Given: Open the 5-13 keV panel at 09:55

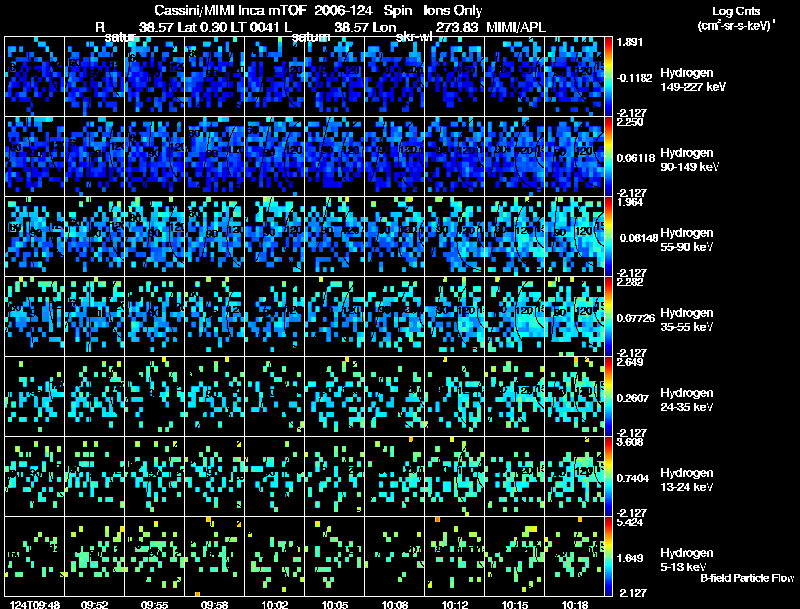Looking at the screenshot, I should pos(155,556).
